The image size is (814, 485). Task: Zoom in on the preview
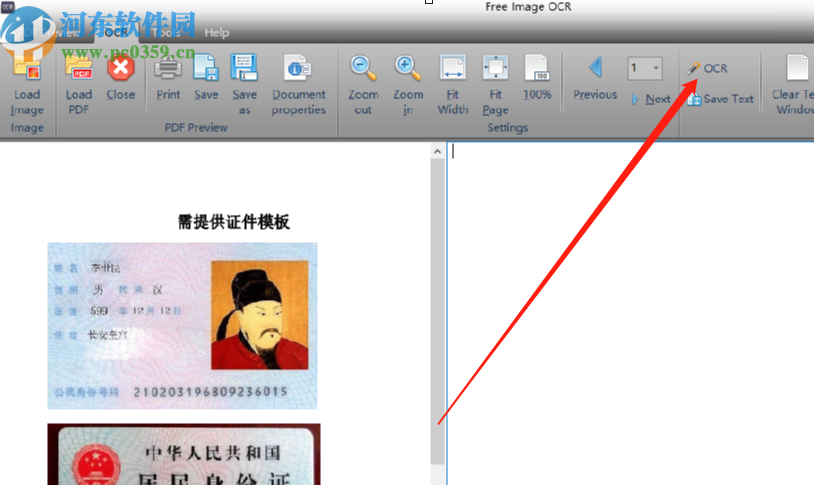408,85
